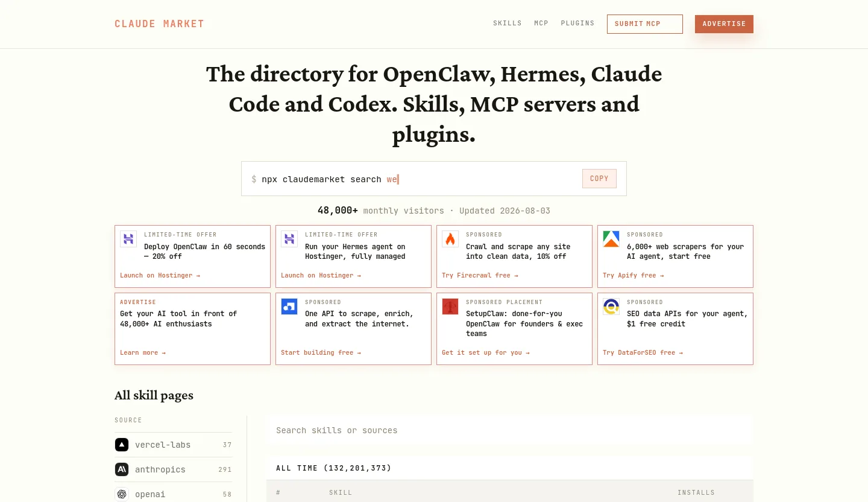Image resolution: width=868 pixels, height=502 pixels.
Task: Click the SEO data APIs for your agent text
Action: pos(687,319)
